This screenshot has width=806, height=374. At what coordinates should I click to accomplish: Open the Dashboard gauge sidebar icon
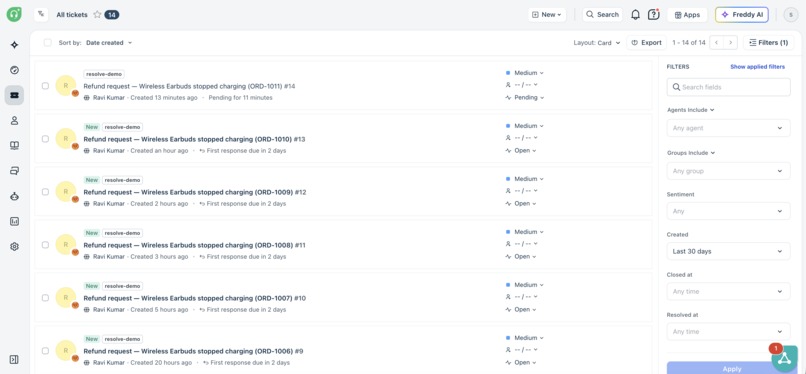coord(14,70)
